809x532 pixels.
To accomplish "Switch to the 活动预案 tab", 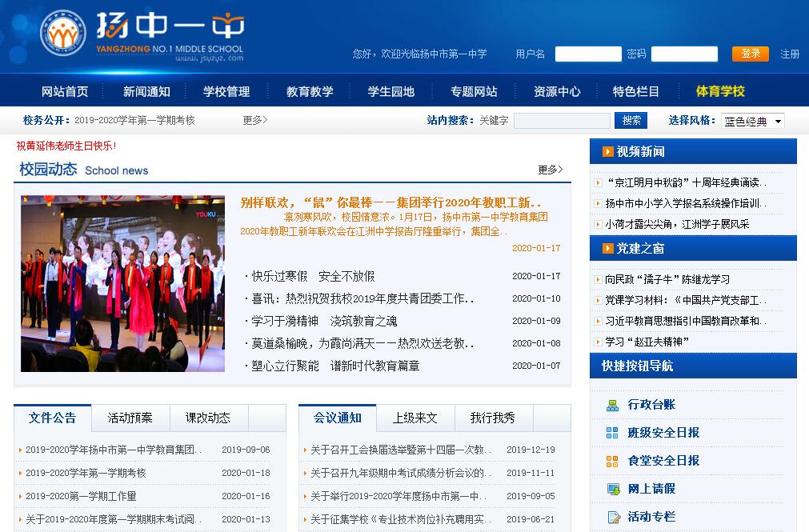I will click(x=130, y=418).
